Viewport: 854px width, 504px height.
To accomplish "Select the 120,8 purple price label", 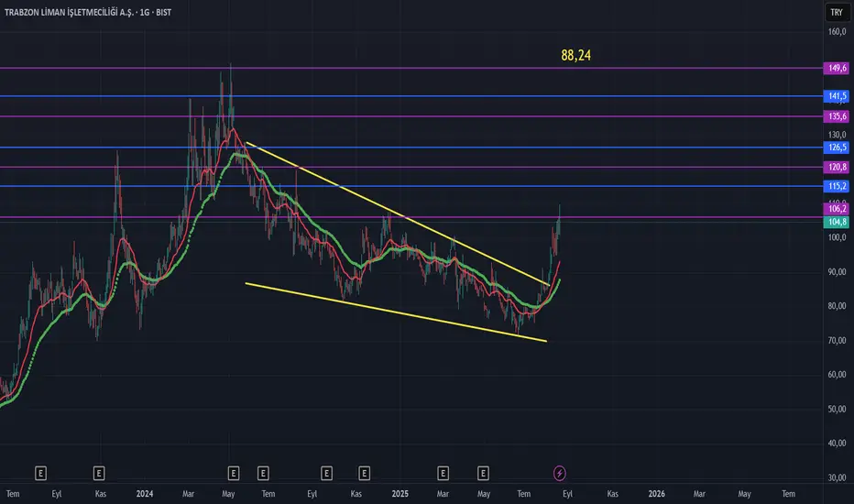I will [x=837, y=167].
